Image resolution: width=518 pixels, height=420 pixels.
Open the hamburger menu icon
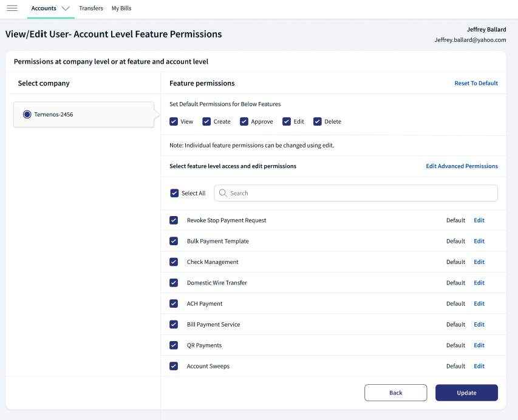point(12,8)
